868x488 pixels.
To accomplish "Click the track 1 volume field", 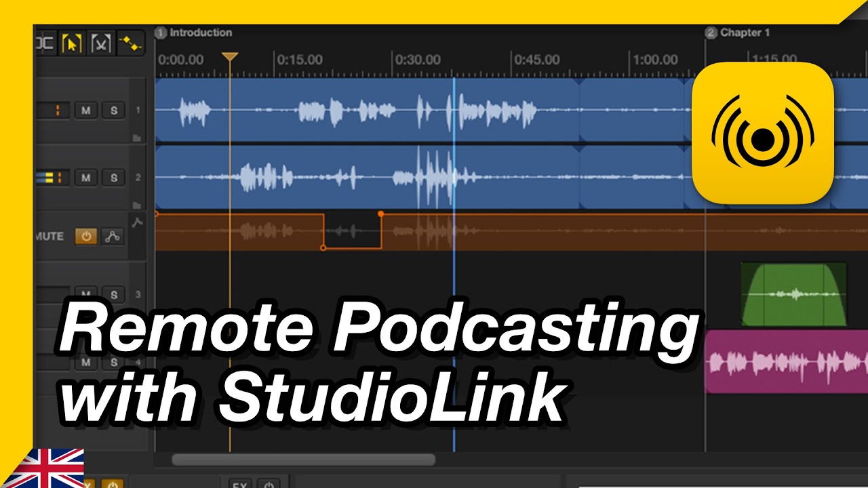I will pos(53,110).
